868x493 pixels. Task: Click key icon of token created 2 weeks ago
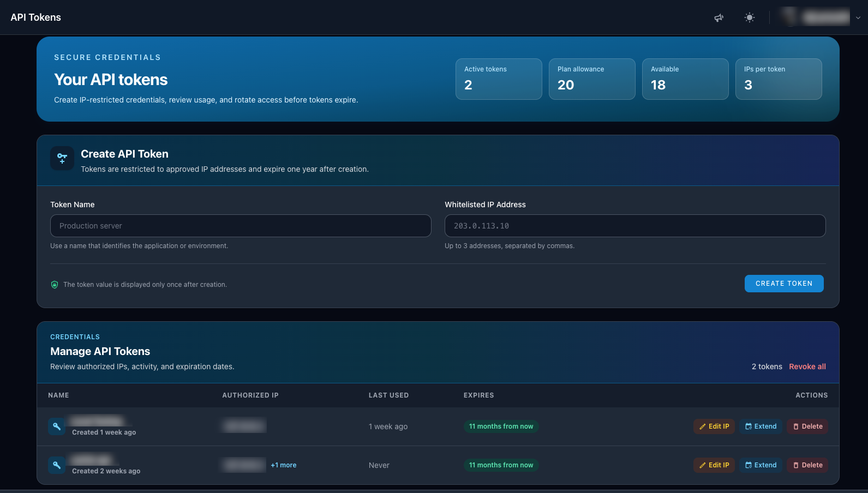[57, 465]
